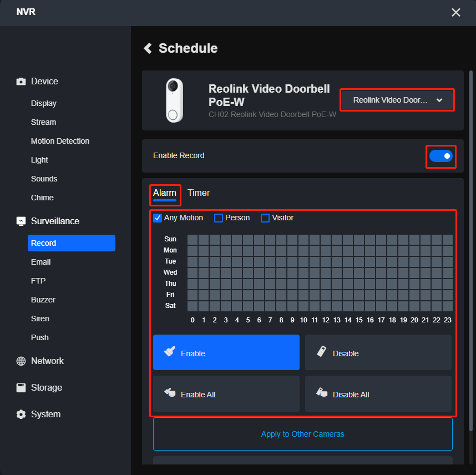Viewport: 476px width, 475px height.
Task: Open Display settings
Action: click(x=44, y=104)
